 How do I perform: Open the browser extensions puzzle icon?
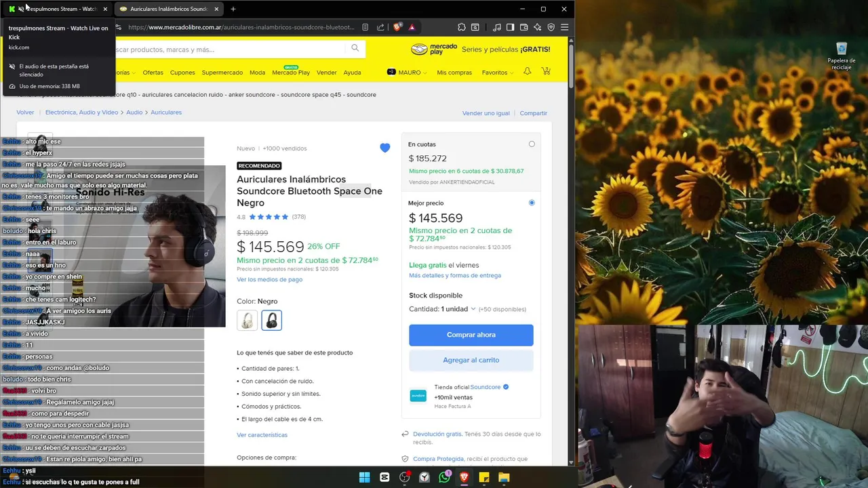[x=462, y=27]
